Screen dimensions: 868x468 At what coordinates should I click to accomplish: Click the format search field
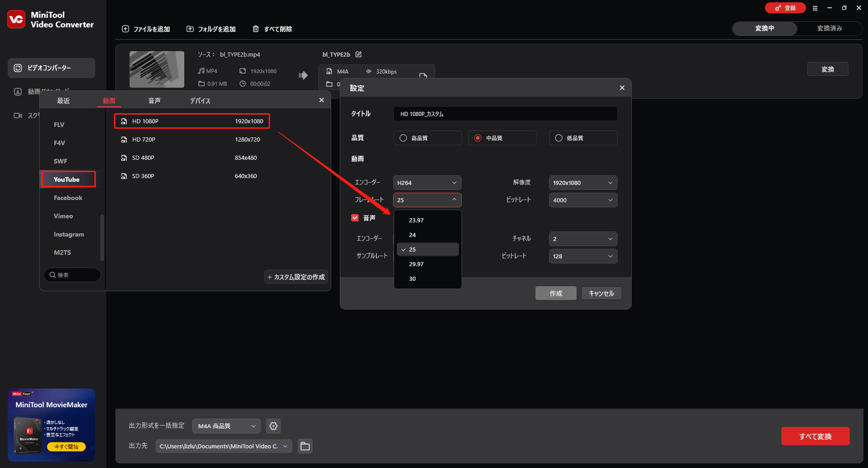(x=72, y=275)
